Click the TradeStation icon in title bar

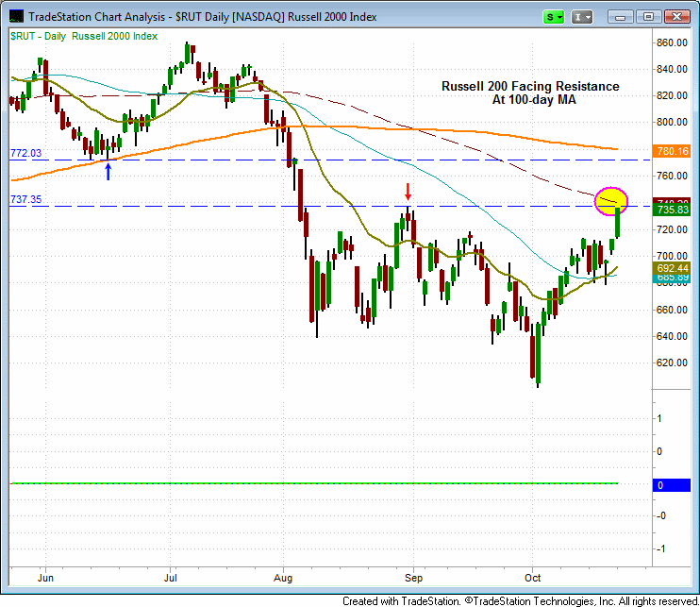16,17
